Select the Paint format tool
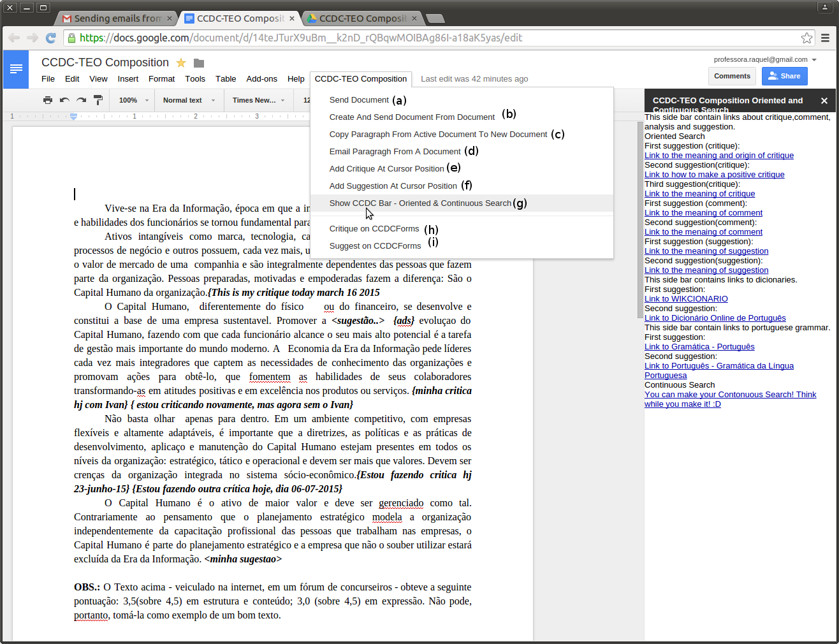 point(99,100)
